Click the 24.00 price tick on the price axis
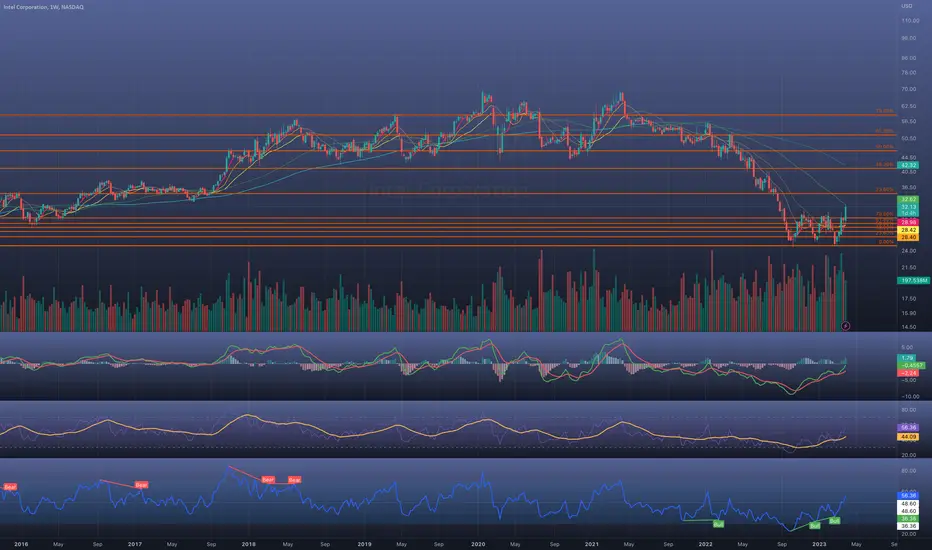 click(908, 251)
